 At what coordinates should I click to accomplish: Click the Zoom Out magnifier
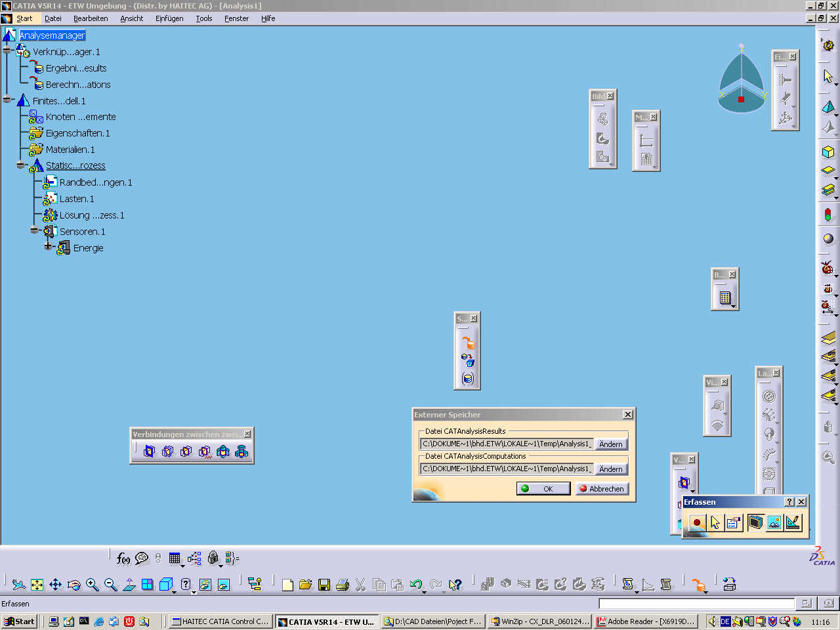111,584
